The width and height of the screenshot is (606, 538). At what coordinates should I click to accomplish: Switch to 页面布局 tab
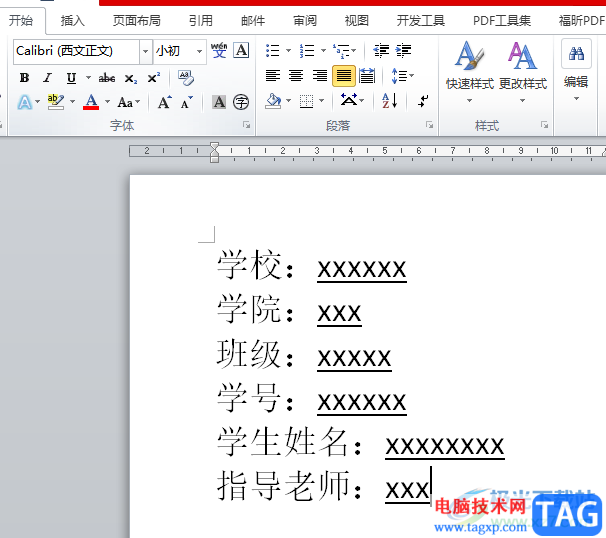pos(137,20)
